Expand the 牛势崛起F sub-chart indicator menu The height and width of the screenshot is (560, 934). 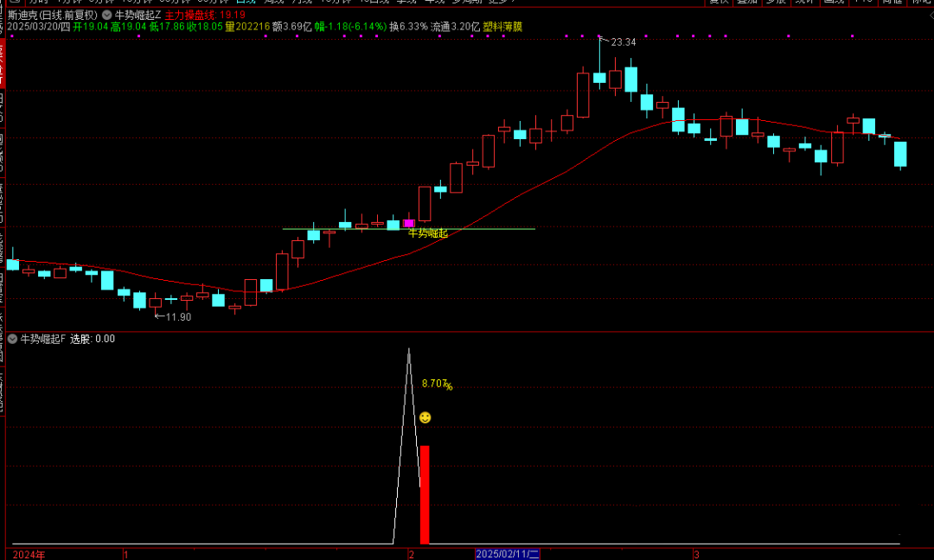12,339
